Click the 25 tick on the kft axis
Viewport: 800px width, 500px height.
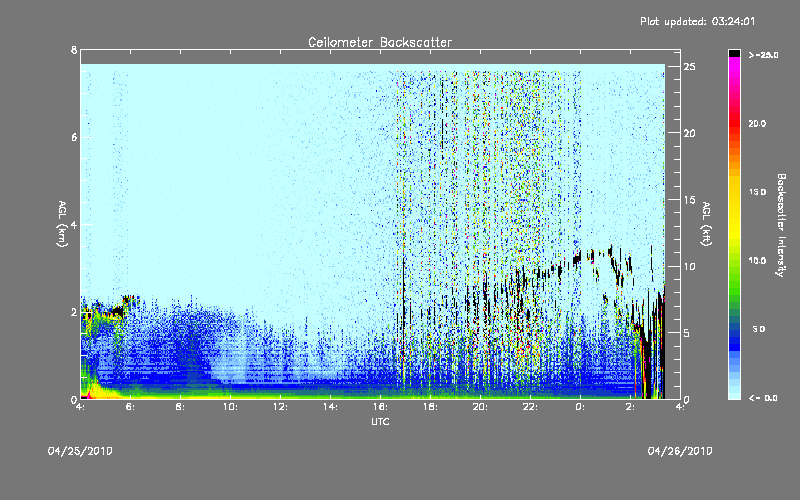689,67
